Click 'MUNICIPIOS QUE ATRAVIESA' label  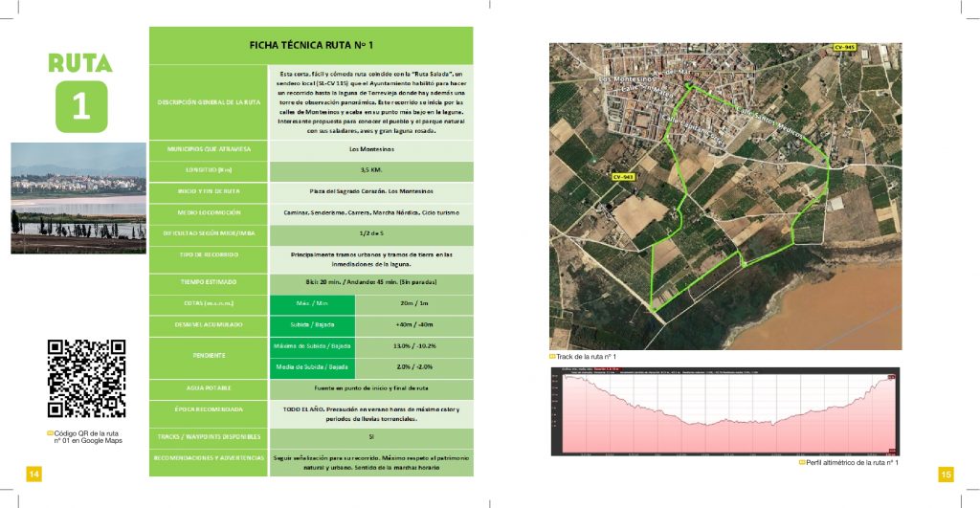click(x=209, y=149)
